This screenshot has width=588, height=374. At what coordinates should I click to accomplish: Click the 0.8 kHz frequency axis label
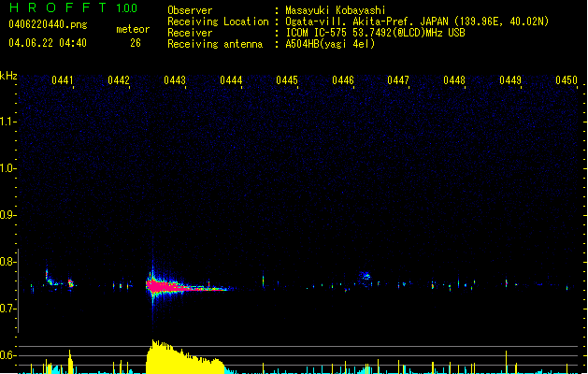point(7,262)
